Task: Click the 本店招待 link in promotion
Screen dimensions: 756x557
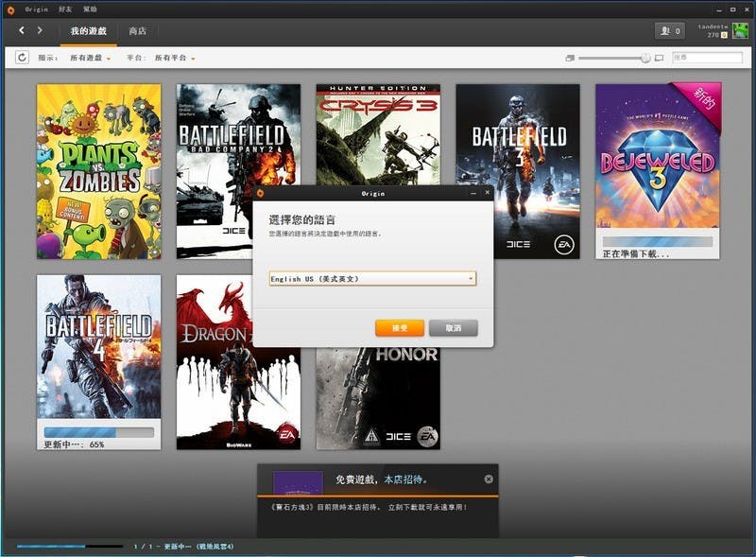Action: point(404,480)
